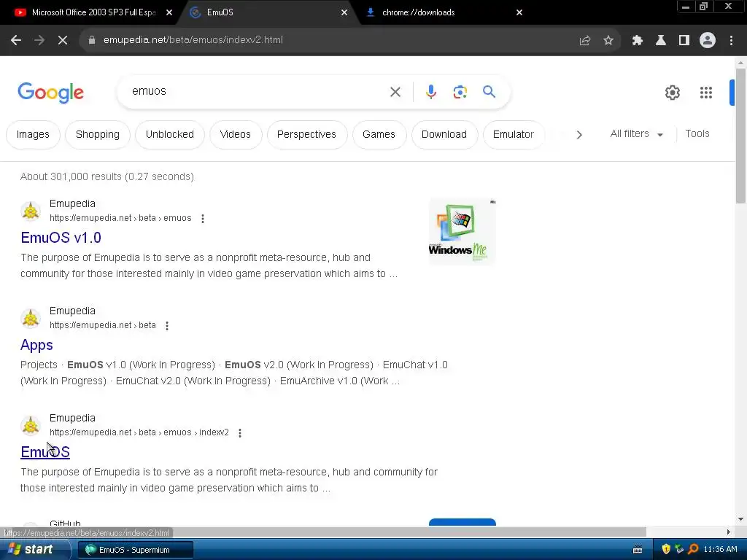Click the 11:36 AM taskbar clock

pyautogui.click(x=720, y=550)
